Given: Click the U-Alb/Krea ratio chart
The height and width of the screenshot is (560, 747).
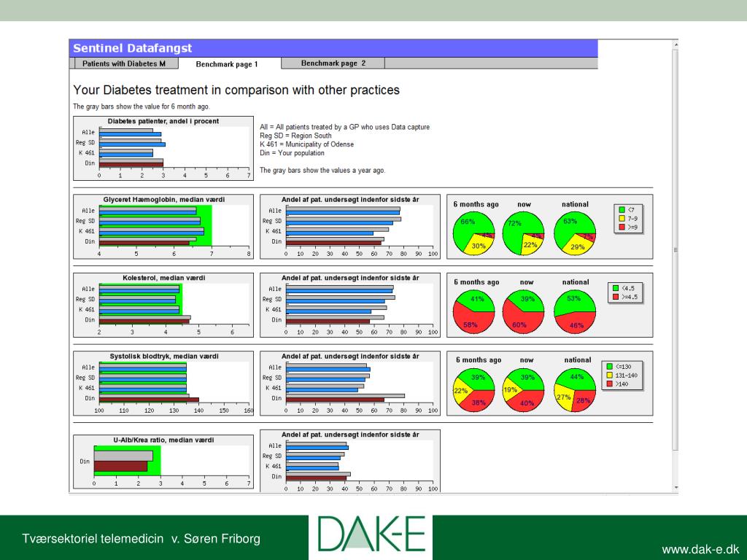Looking at the screenshot, I should coord(163,462).
